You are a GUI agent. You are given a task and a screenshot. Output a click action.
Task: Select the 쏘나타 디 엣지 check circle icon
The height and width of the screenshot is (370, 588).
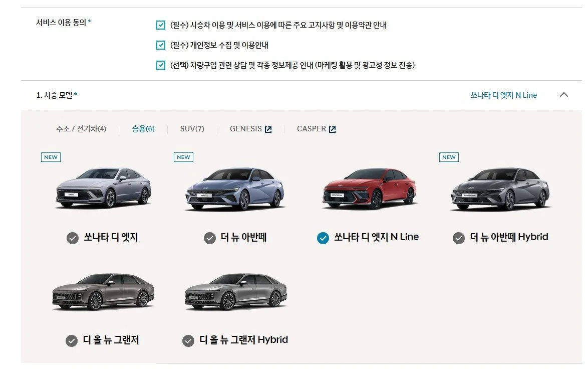click(x=73, y=238)
